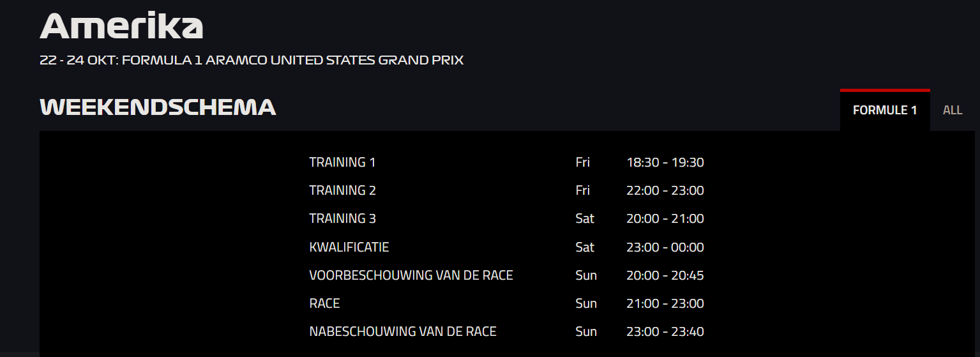Screen dimensions: 980x357
Task: Select the ALL schedule tab
Action: tap(952, 110)
